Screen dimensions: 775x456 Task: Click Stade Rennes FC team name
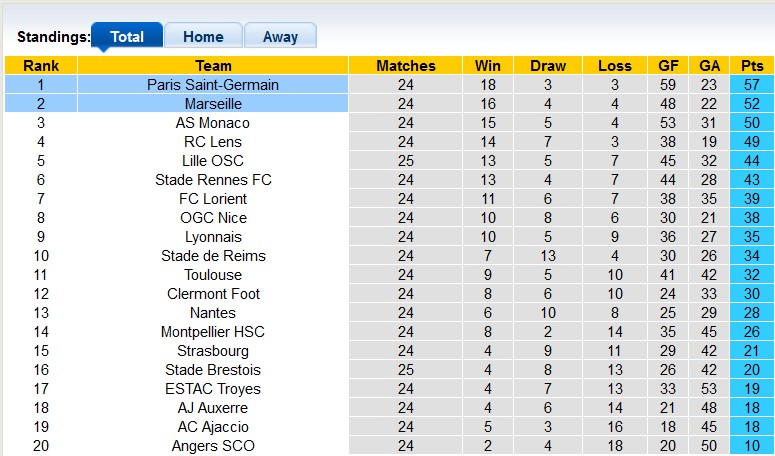point(213,180)
